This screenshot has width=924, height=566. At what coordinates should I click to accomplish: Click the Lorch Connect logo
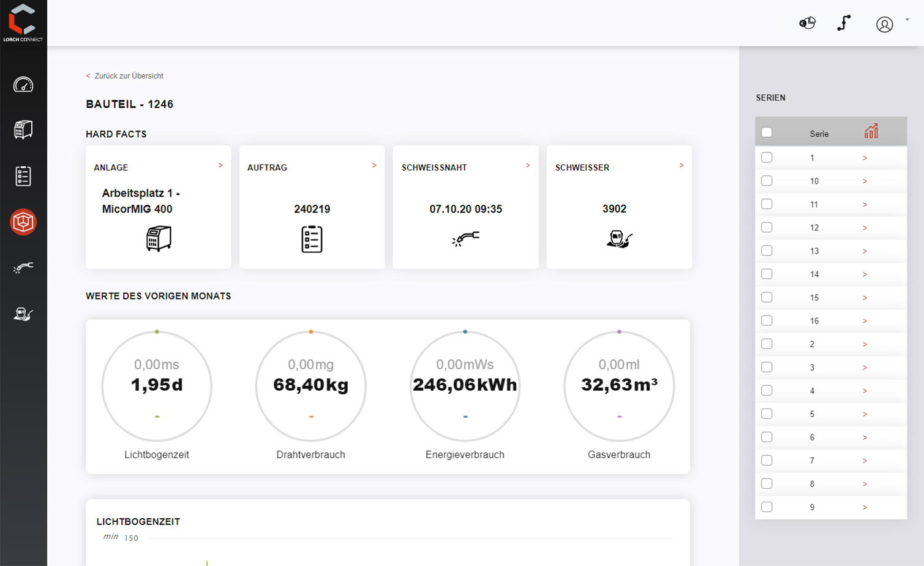click(x=23, y=23)
